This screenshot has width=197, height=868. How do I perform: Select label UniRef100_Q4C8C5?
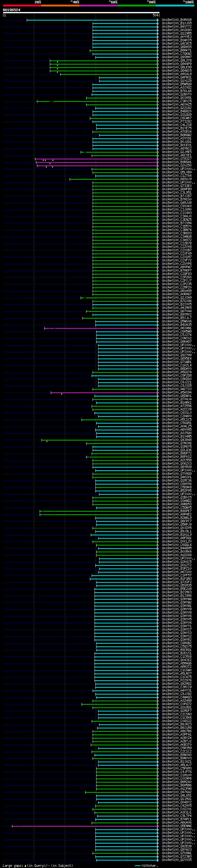tap(177, 43)
